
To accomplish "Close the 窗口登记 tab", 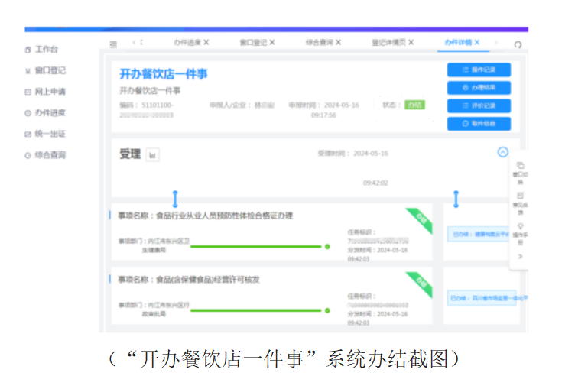I will [272, 42].
